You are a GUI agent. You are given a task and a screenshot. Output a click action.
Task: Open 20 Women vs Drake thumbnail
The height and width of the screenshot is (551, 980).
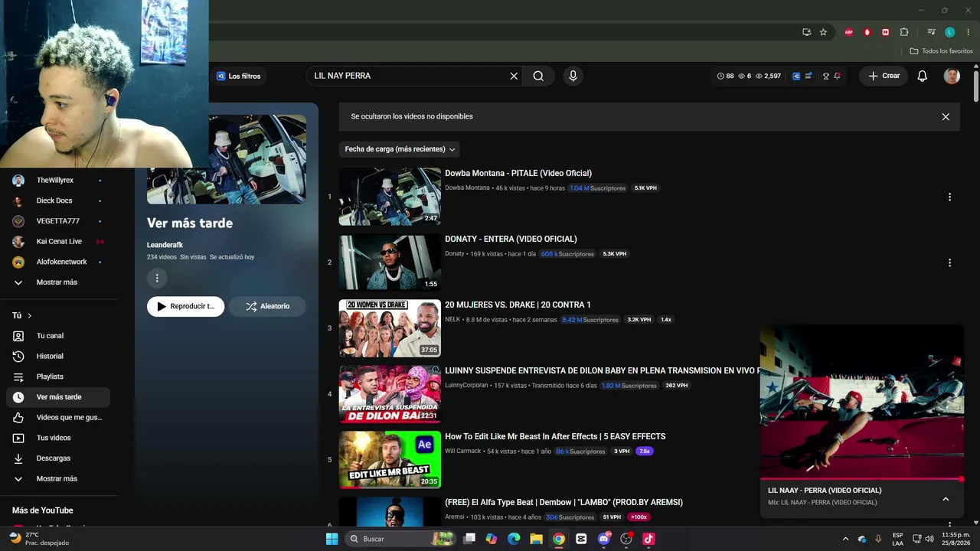coord(390,328)
